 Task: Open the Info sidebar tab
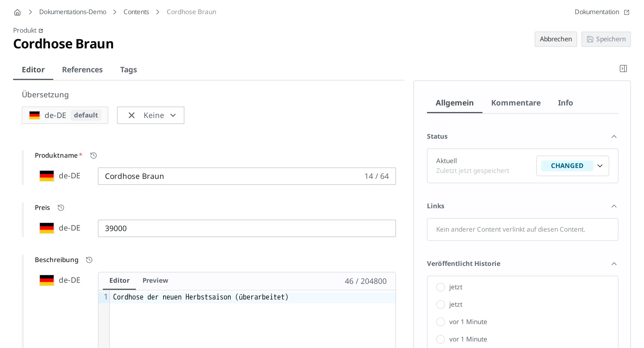(565, 103)
